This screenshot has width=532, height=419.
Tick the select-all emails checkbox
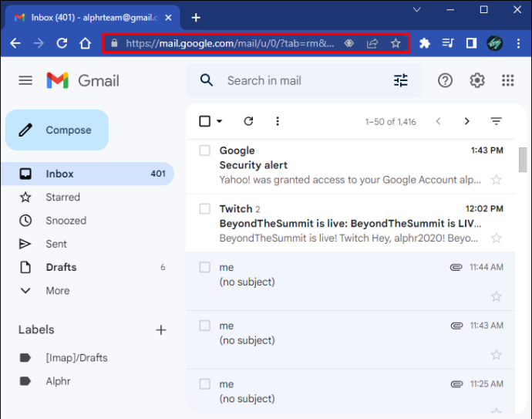204,121
